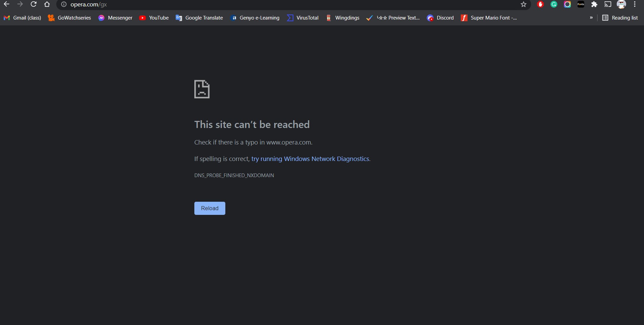Image resolution: width=644 pixels, height=325 pixels.
Task: Open the Reading list panel
Action: click(620, 18)
